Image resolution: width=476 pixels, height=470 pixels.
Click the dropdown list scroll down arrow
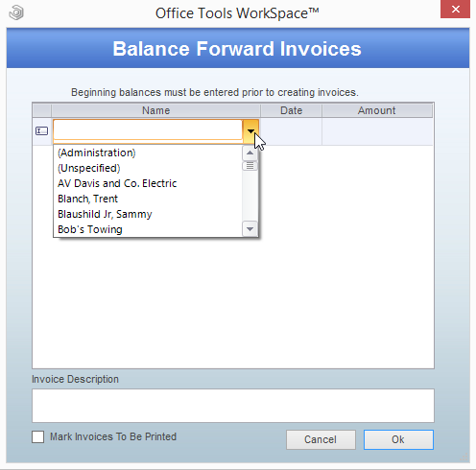tap(250, 229)
